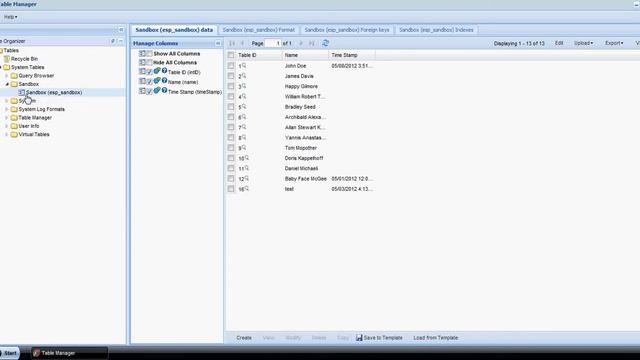Sort by the Time Stamp column header

coord(351,55)
